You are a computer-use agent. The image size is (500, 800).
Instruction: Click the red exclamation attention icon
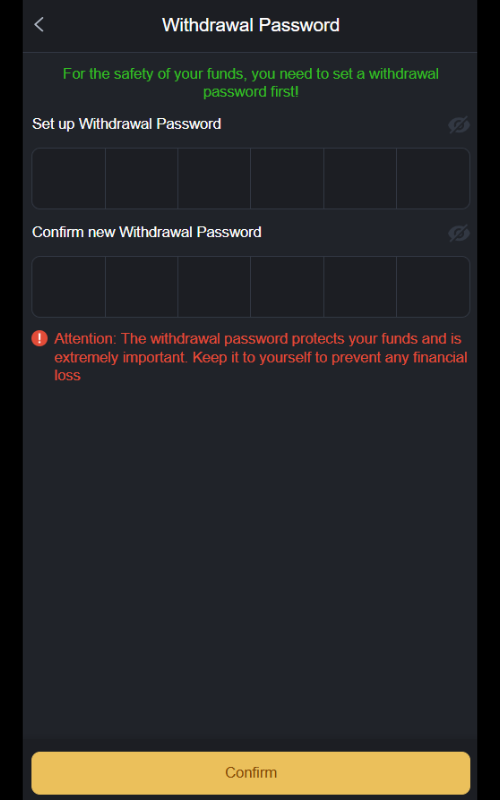pyautogui.click(x=39, y=338)
